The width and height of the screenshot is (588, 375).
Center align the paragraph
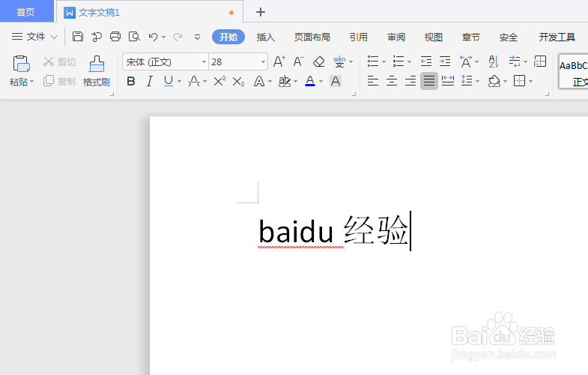pos(392,81)
